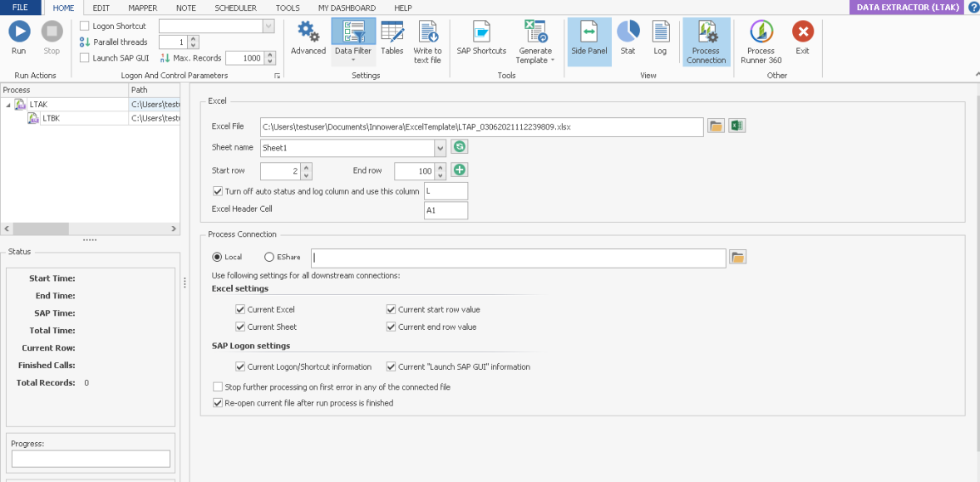Screen dimensions: 980x482
Task: Select the EShare radio button
Action: click(x=269, y=258)
